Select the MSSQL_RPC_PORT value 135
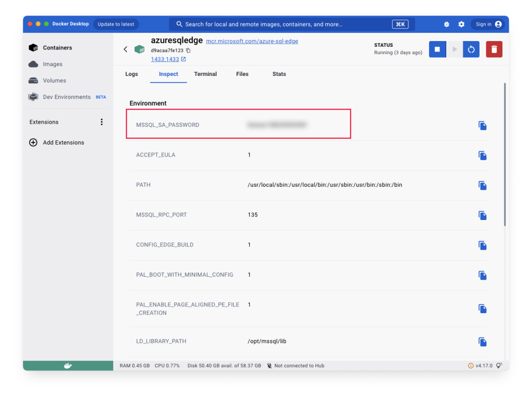The height and width of the screenshot is (401, 532). [253, 215]
